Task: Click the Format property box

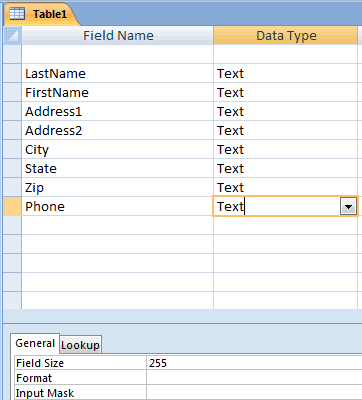Action: click(x=254, y=378)
